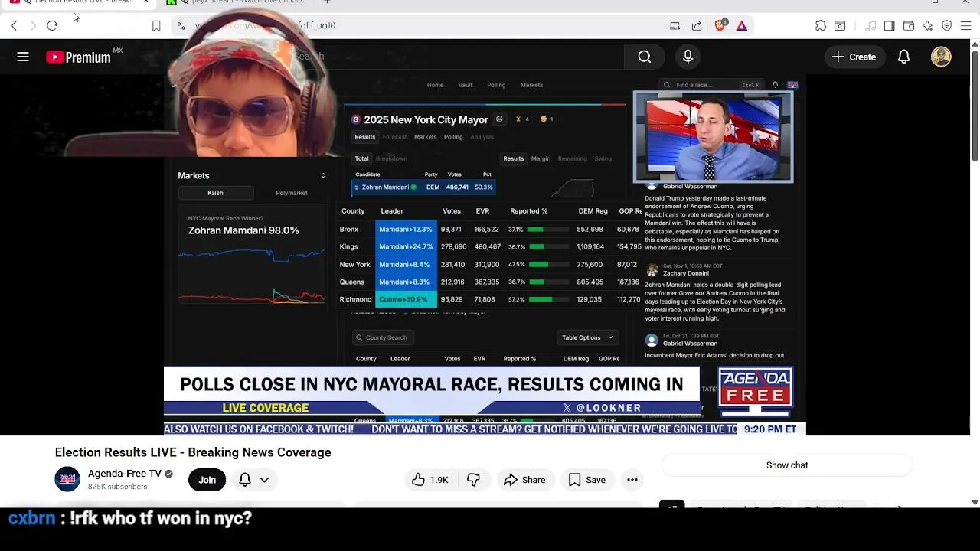Open the Leo AI sparkle icon
This screenshot has width=980, height=551.
pyautogui.click(x=928, y=25)
